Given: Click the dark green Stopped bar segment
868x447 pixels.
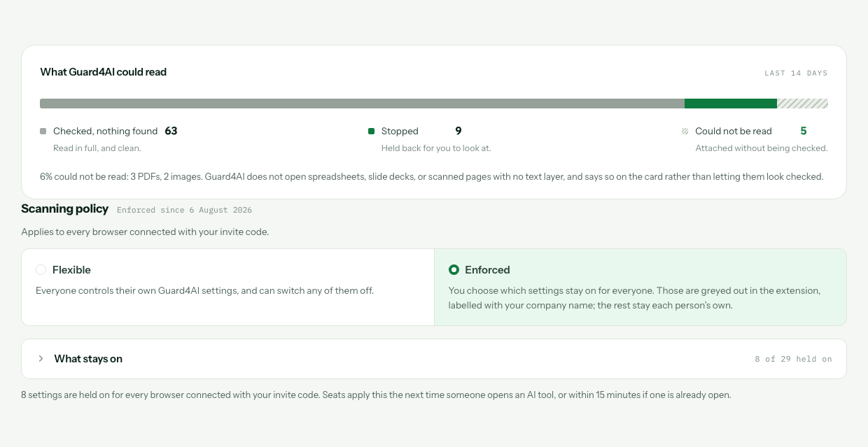Looking at the screenshot, I should (731, 104).
